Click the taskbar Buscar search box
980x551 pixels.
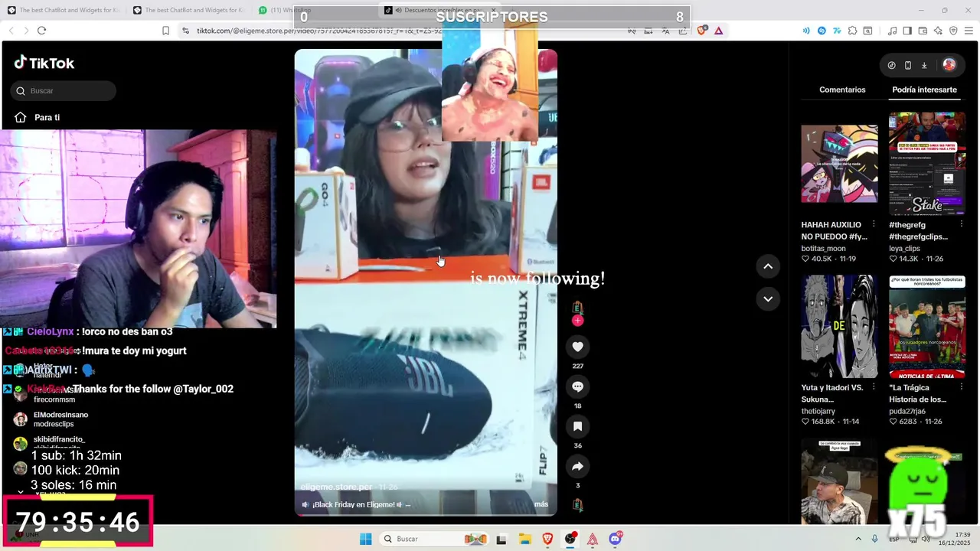click(434, 539)
